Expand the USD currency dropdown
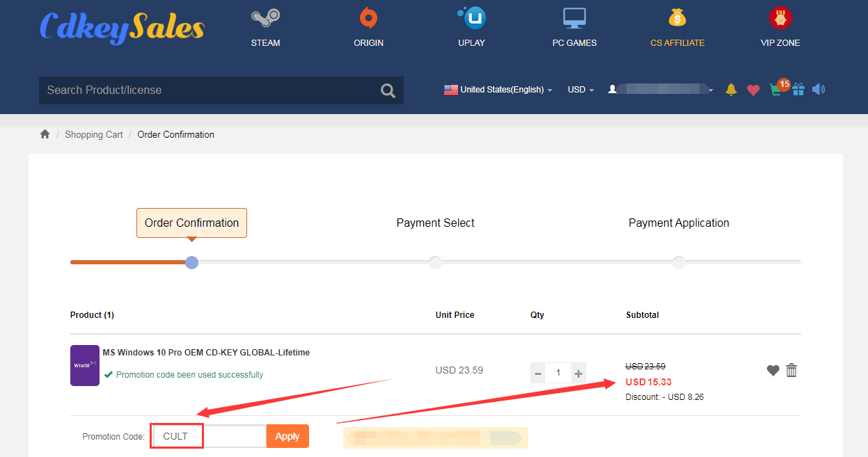This screenshot has width=868, height=457. click(581, 90)
